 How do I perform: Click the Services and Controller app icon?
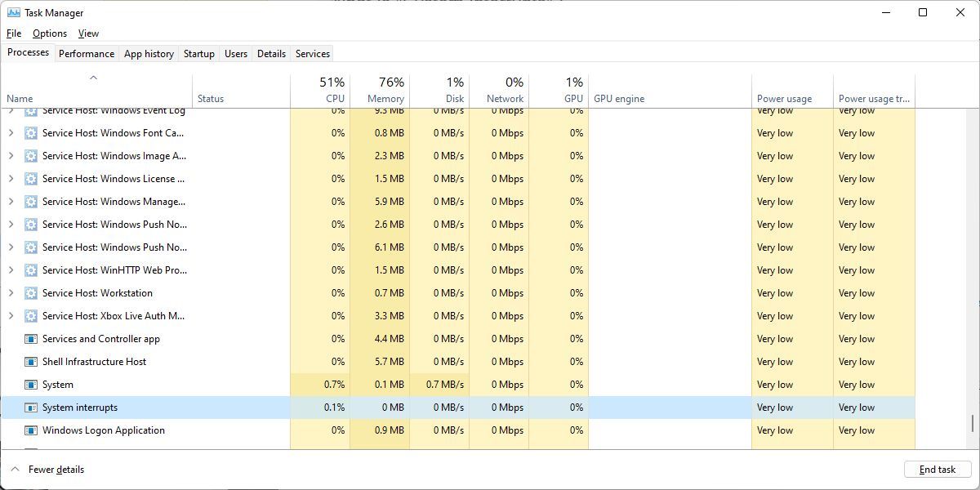pyautogui.click(x=31, y=339)
